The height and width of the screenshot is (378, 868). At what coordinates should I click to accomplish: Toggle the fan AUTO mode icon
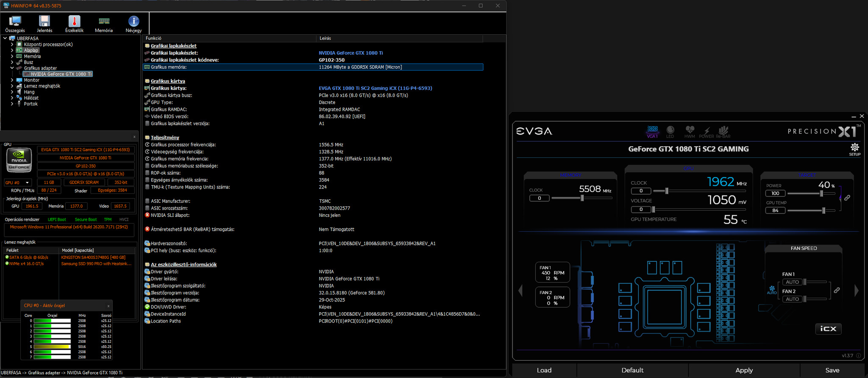point(772,290)
